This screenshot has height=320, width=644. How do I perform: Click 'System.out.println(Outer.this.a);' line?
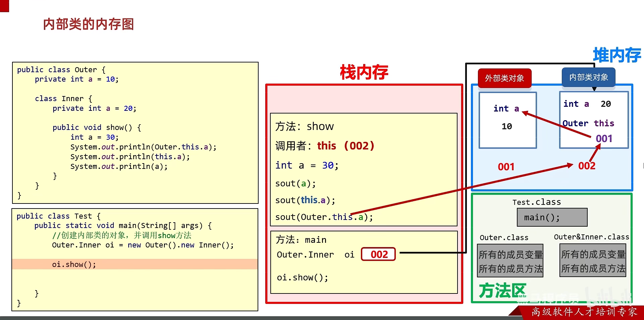click(144, 147)
